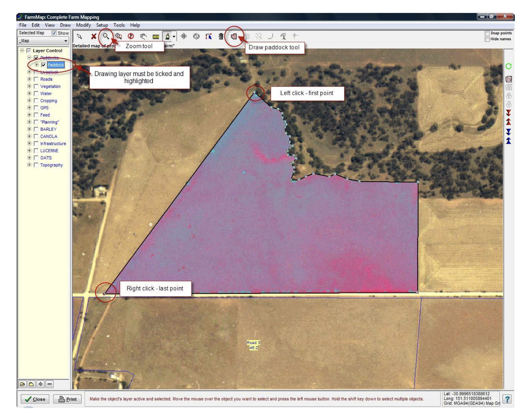This screenshot has width=532, height=417.
Task: Open the Draw menu
Action: [65, 25]
